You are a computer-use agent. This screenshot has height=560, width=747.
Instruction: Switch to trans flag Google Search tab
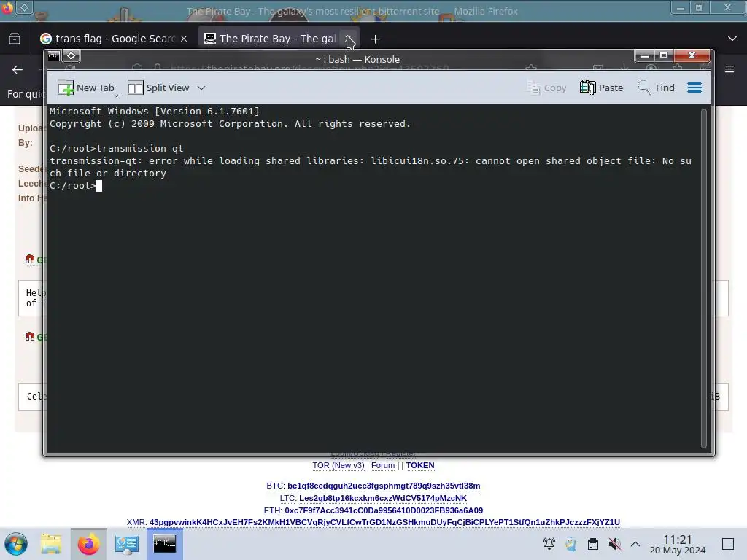[x=115, y=39]
